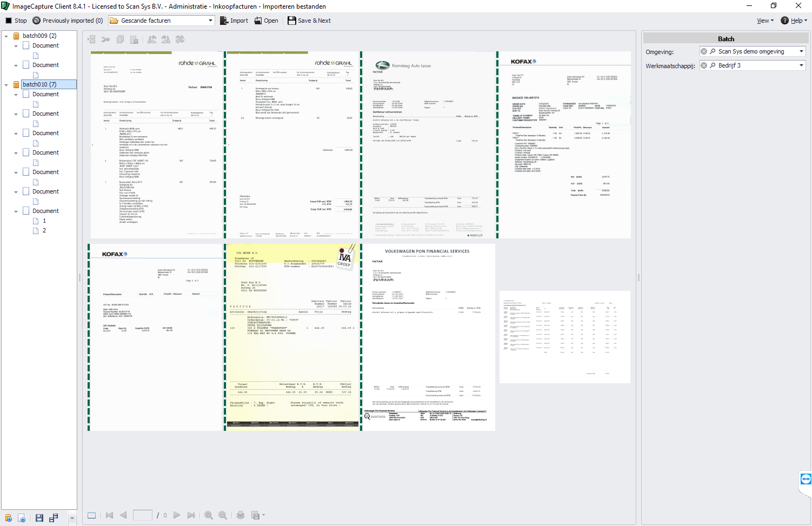Select Volkswagen Pon Financial Services thumbnail
The width and height of the screenshot is (812, 526).
pyautogui.click(x=429, y=337)
